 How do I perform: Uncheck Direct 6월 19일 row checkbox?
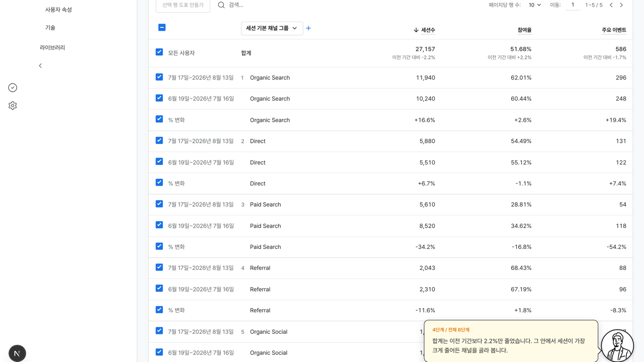(159, 161)
